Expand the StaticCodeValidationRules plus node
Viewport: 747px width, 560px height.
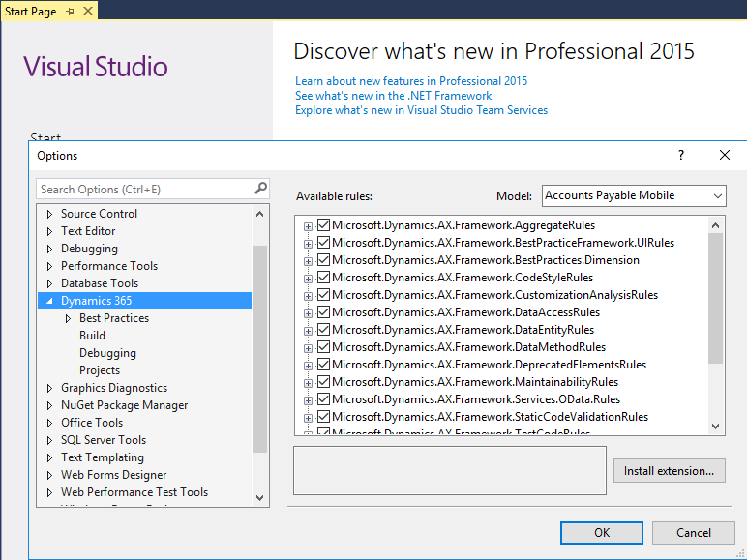coord(308,418)
